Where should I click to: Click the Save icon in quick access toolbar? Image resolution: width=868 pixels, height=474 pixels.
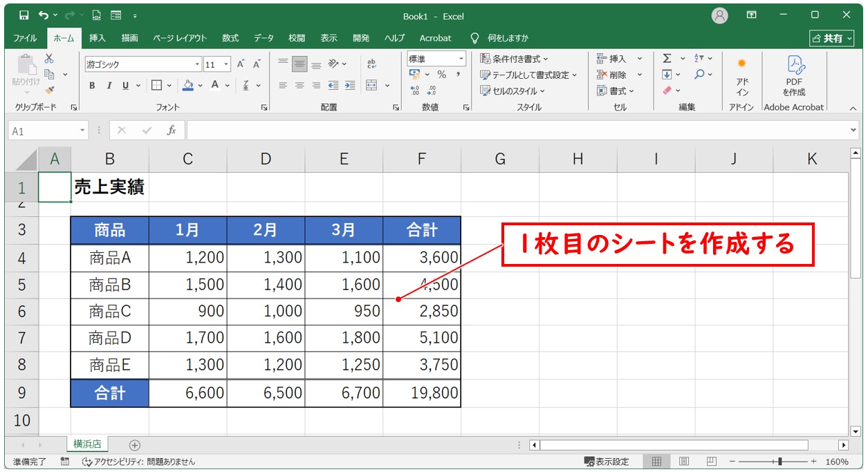point(24,15)
